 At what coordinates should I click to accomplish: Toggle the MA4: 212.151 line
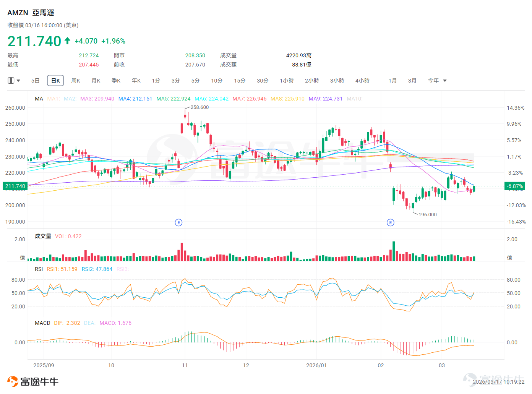coord(135,99)
